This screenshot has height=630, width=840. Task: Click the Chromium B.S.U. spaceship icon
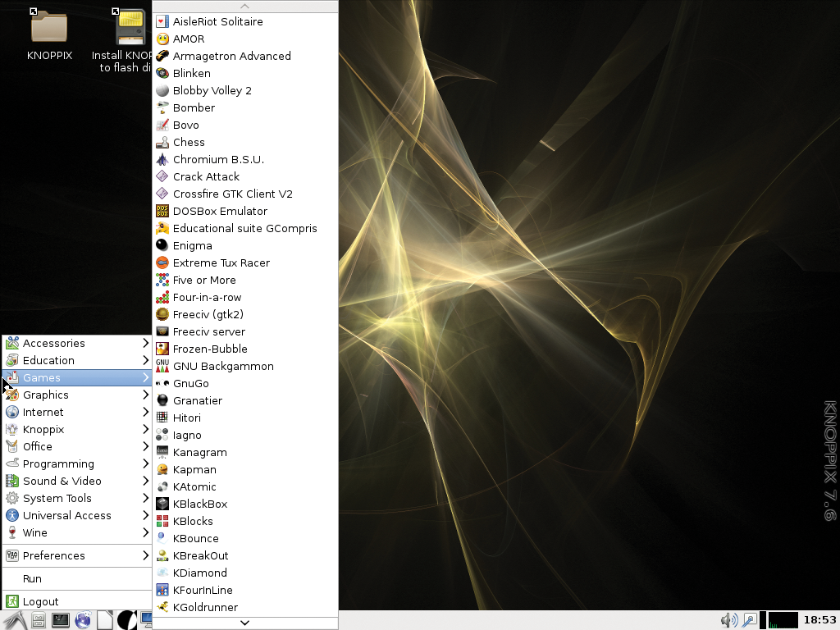pos(162,159)
